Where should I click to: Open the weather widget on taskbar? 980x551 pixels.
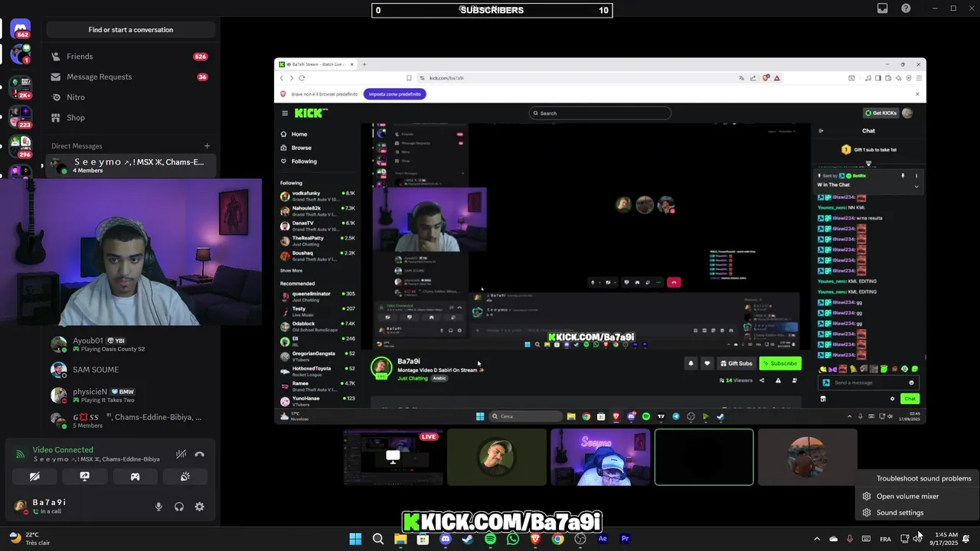pyautogui.click(x=31, y=539)
